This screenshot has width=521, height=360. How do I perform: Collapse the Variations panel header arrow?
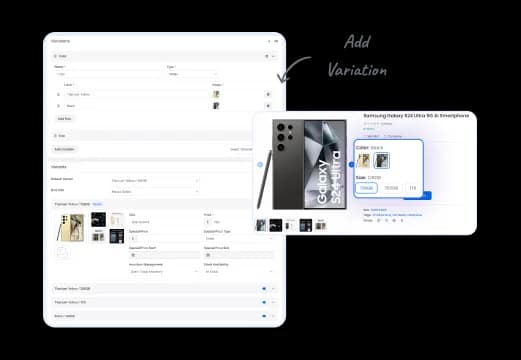[x=269, y=41]
